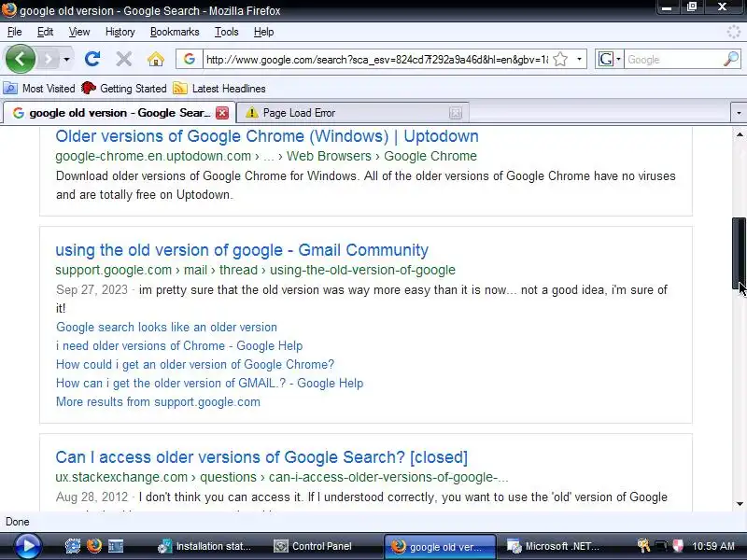Open More results from support.google.com

(x=158, y=401)
